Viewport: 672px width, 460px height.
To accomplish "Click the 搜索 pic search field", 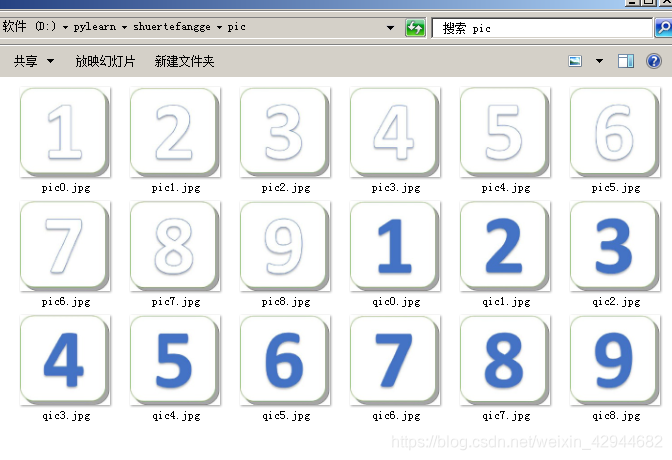I will 542,28.
